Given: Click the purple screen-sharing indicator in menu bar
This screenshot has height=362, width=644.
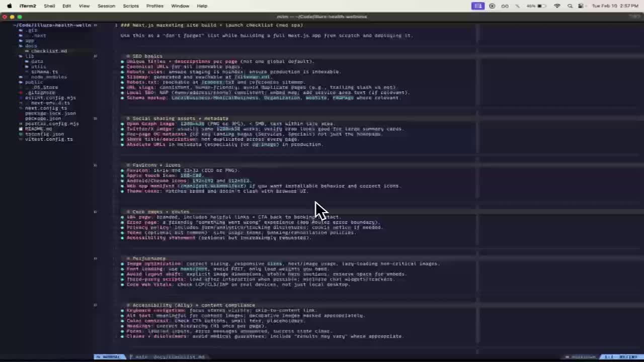Looking at the screenshot, I should point(477,6).
